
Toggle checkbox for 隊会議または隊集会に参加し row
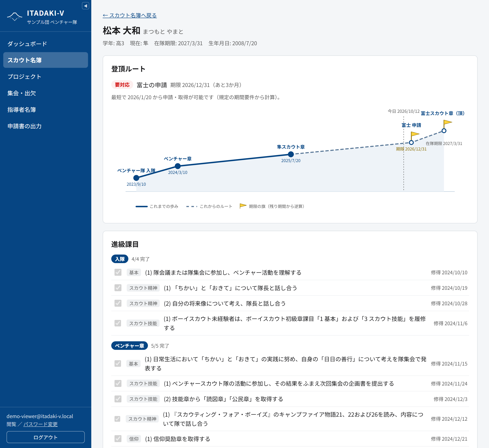118,272
